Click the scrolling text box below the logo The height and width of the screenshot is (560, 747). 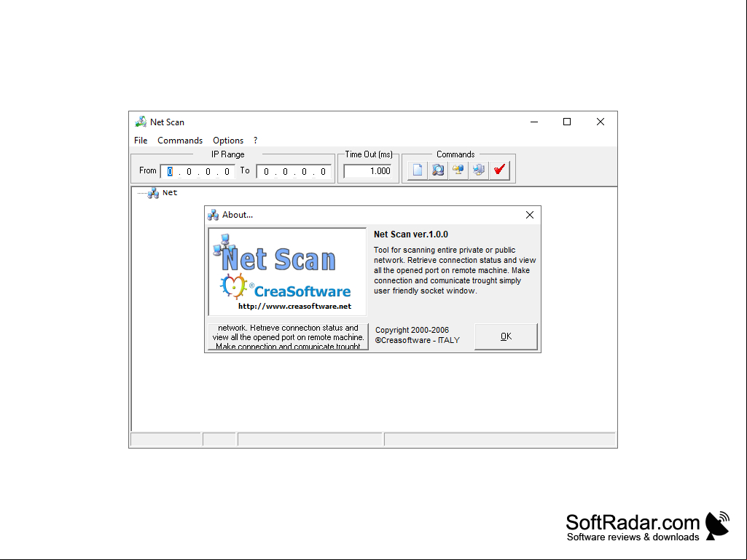coord(288,336)
